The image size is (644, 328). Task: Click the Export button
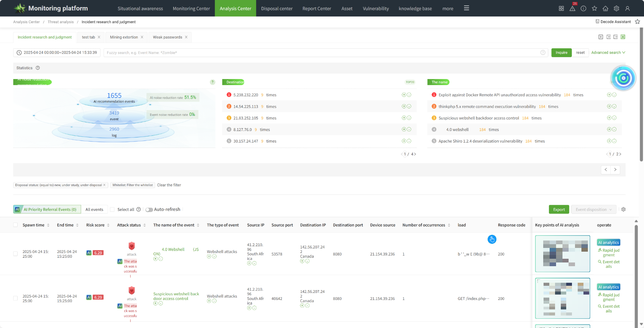pos(559,209)
